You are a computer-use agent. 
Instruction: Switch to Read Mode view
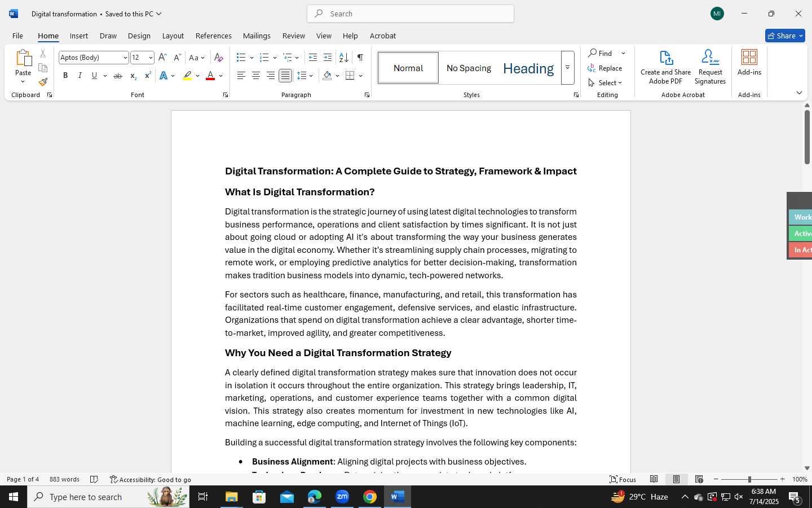click(x=654, y=479)
